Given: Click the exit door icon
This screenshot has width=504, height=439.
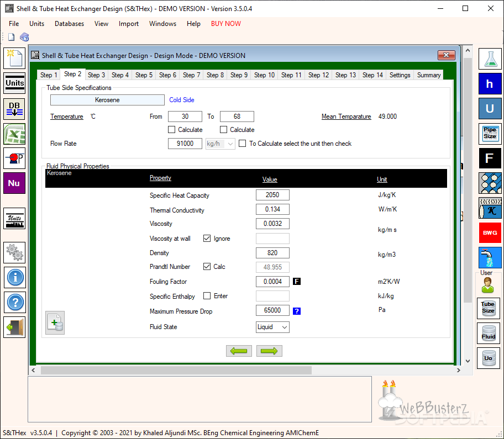Looking at the screenshot, I should pos(14,327).
